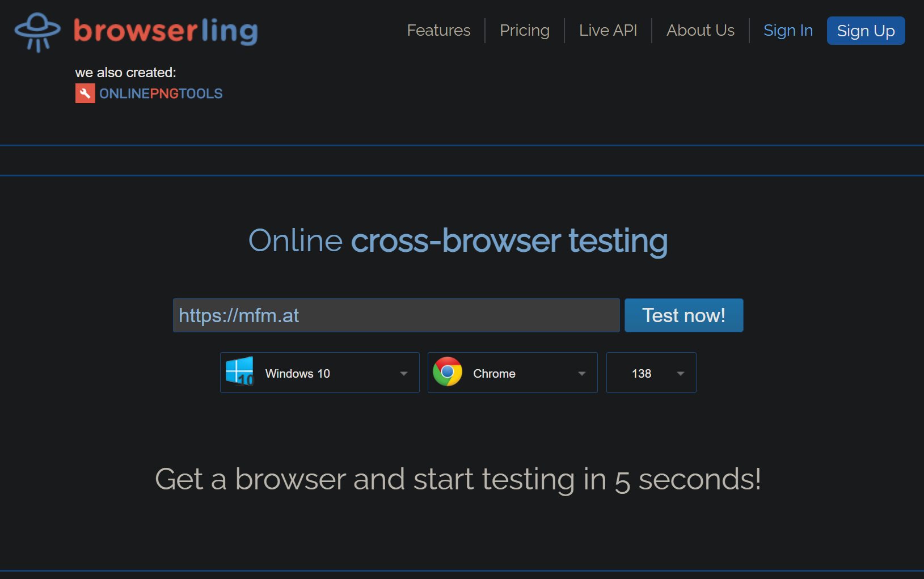The width and height of the screenshot is (924, 579).
Task: Go to the Pricing page
Action: (524, 31)
